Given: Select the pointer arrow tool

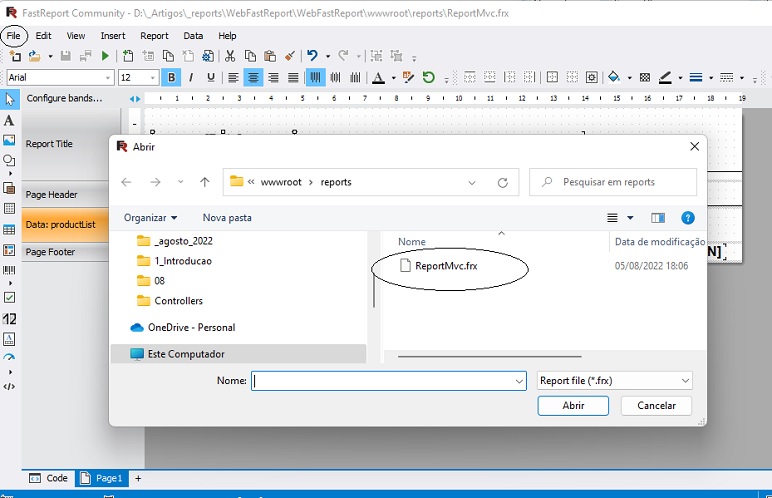Looking at the screenshot, I should (x=10, y=99).
